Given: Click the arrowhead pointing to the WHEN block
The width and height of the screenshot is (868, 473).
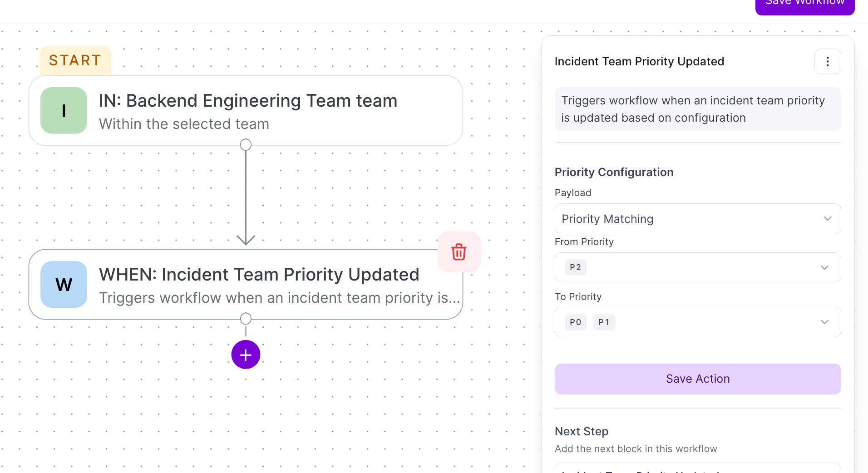Looking at the screenshot, I should 246,240.
